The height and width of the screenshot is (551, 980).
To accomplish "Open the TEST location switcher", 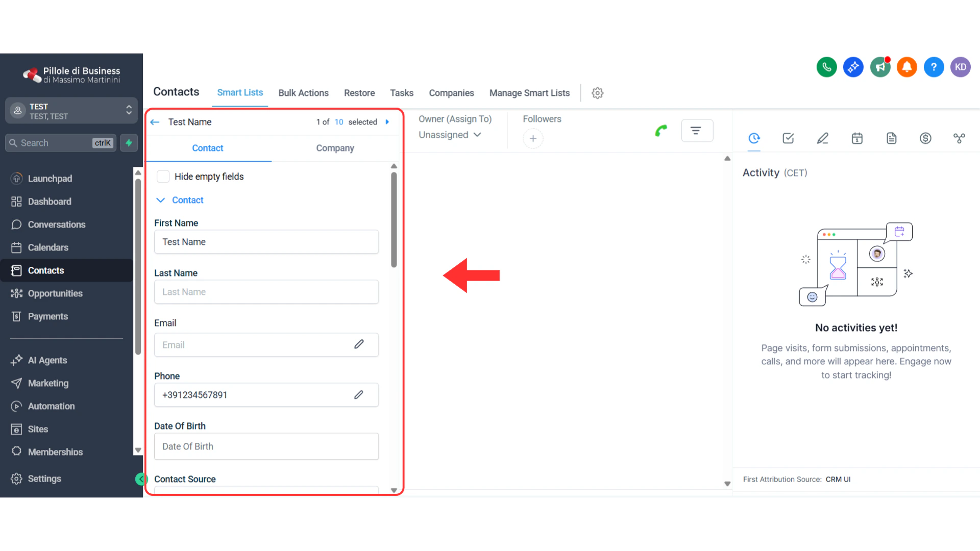I will 71,110.
